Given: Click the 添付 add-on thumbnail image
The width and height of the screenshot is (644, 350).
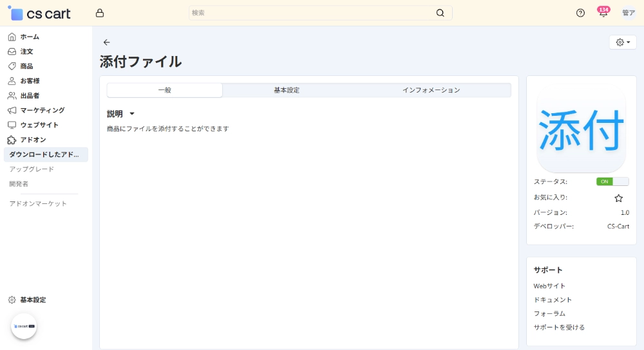Looking at the screenshot, I should (x=581, y=129).
